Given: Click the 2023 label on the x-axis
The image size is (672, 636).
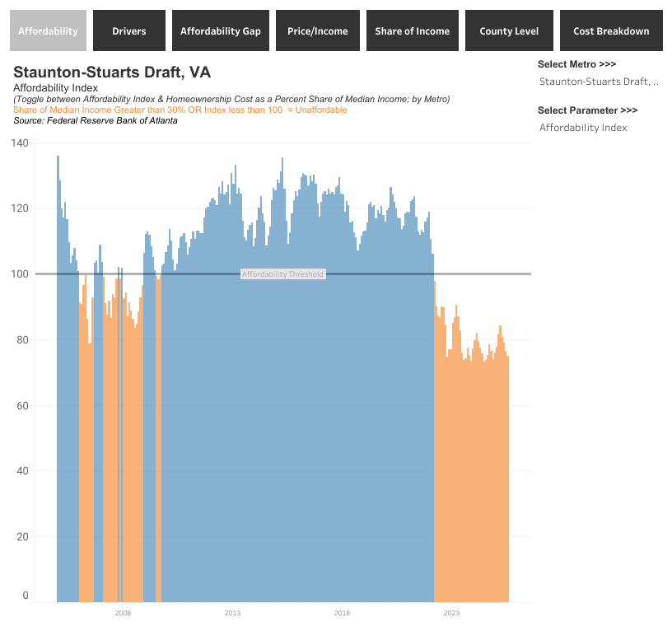Looking at the screenshot, I should [451, 613].
